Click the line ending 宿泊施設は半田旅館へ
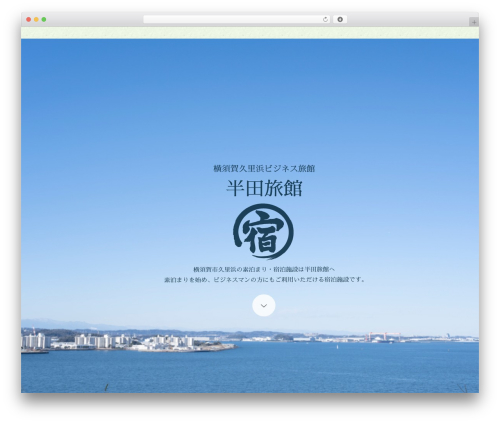This screenshot has width=500, height=423. (264, 269)
